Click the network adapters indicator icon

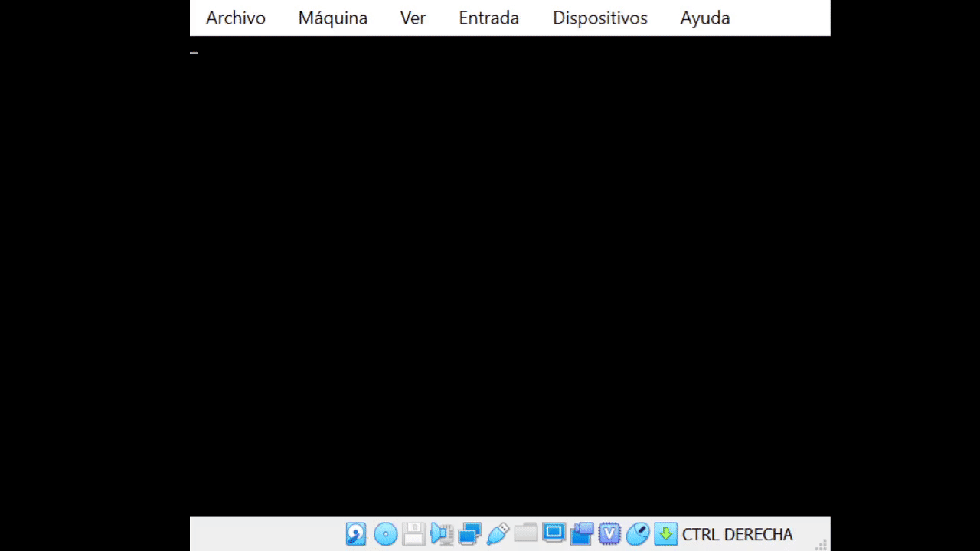[469, 533]
